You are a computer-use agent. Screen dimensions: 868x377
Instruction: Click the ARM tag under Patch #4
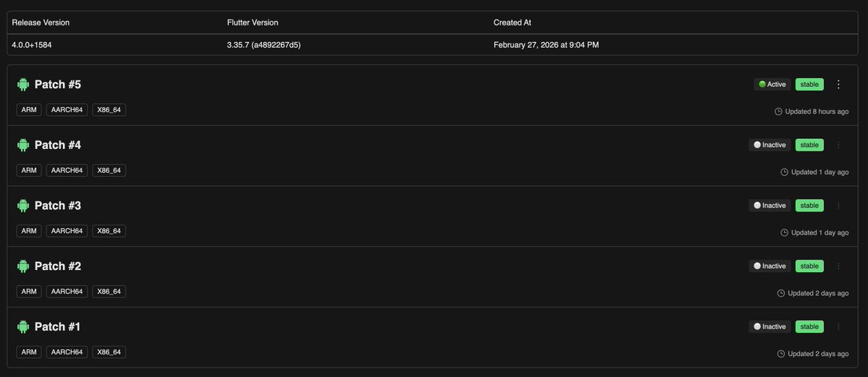[x=29, y=171]
